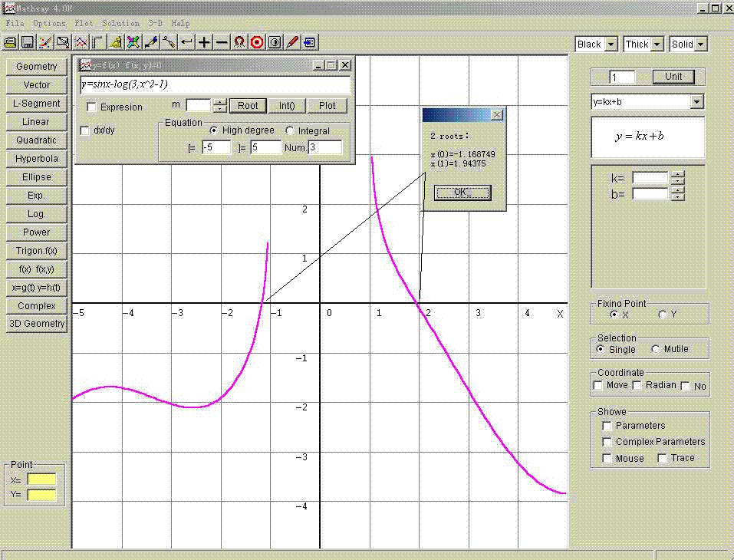Screen dimensions: 734x560
Task: Click the b= value spinner arrows
Action: (x=677, y=194)
